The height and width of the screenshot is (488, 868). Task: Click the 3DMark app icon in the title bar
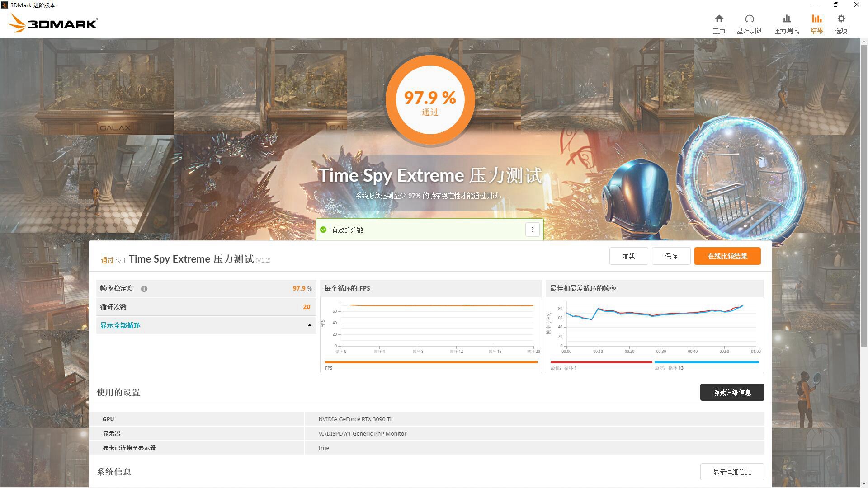pyautogui.click(x=5, y=5)
